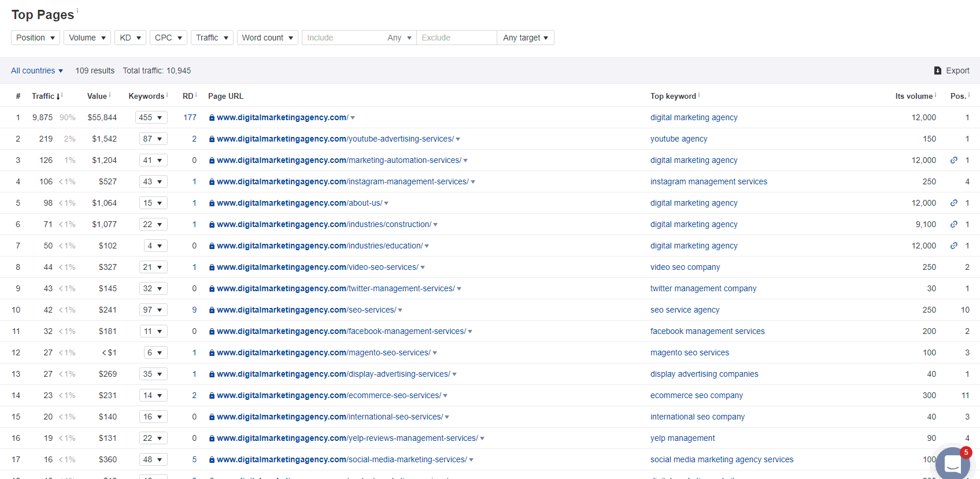The width and height of the screenshot is (980, 479).
Task: Open the Word count filter dropdown
Action: (267, 38)
